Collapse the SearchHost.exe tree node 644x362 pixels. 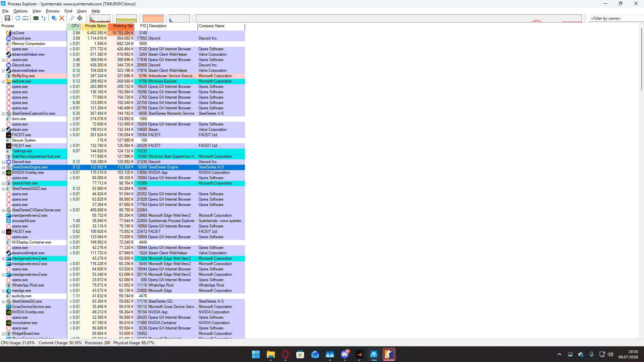coord(4,184)
